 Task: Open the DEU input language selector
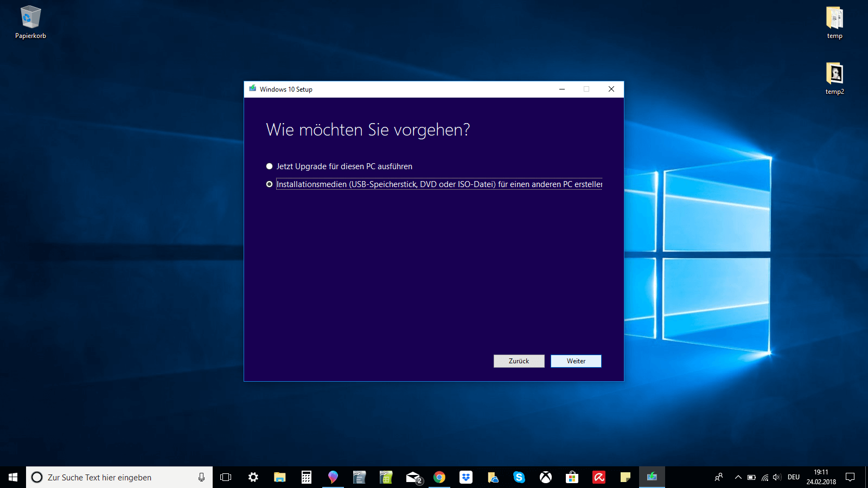(794, 477)
